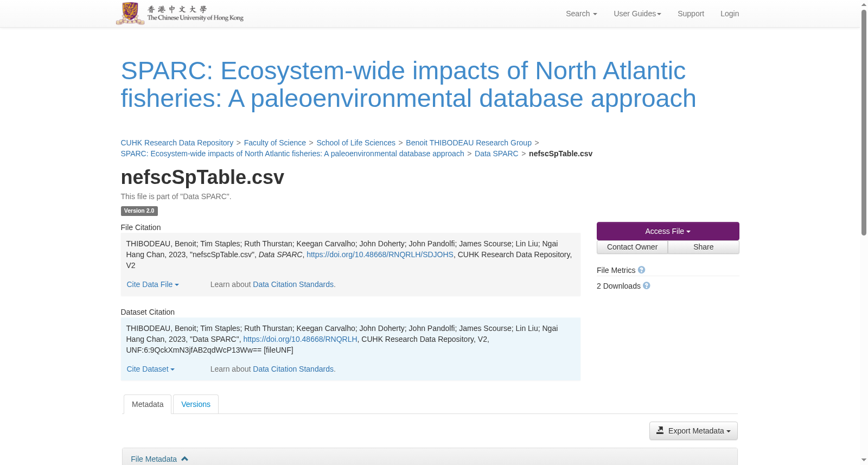Collapse the File Metadata section
Viewport: 868px width, 465px height.
pyautogui.click(x=159, y=459)
